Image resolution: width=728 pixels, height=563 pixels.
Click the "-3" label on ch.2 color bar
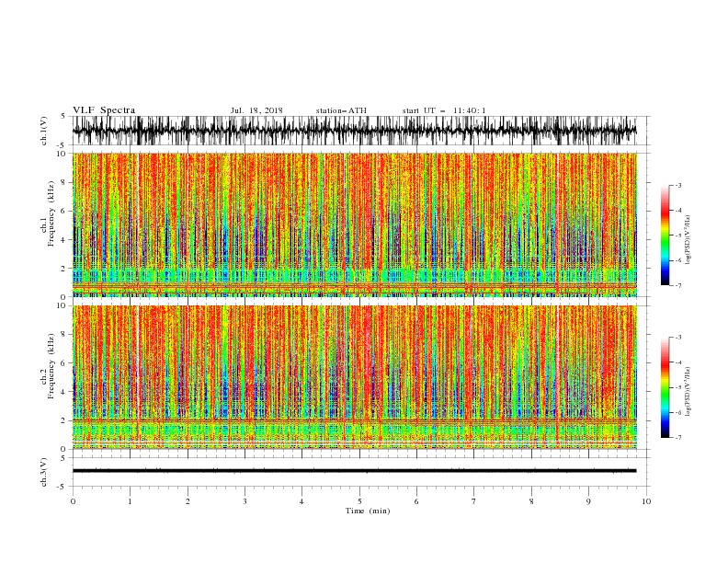678,338
